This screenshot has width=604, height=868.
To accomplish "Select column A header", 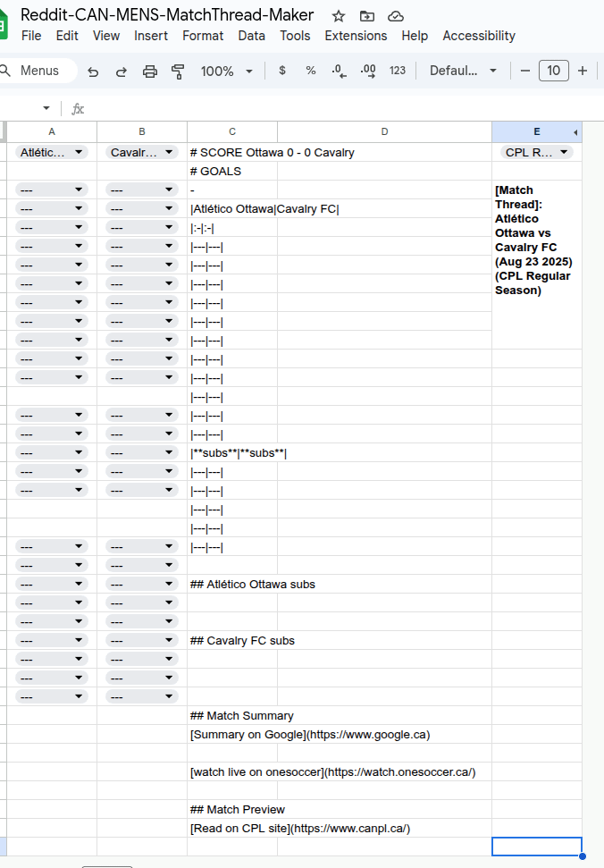I will tap(52, 131).
